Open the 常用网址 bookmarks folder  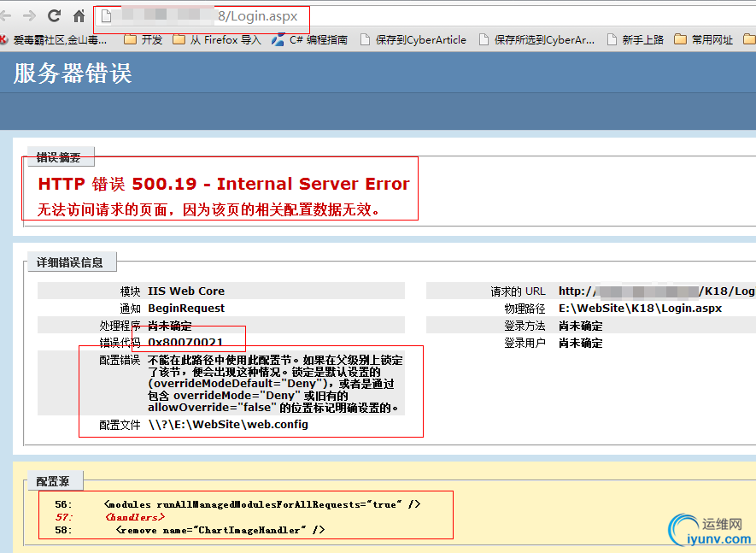[703, 39]
